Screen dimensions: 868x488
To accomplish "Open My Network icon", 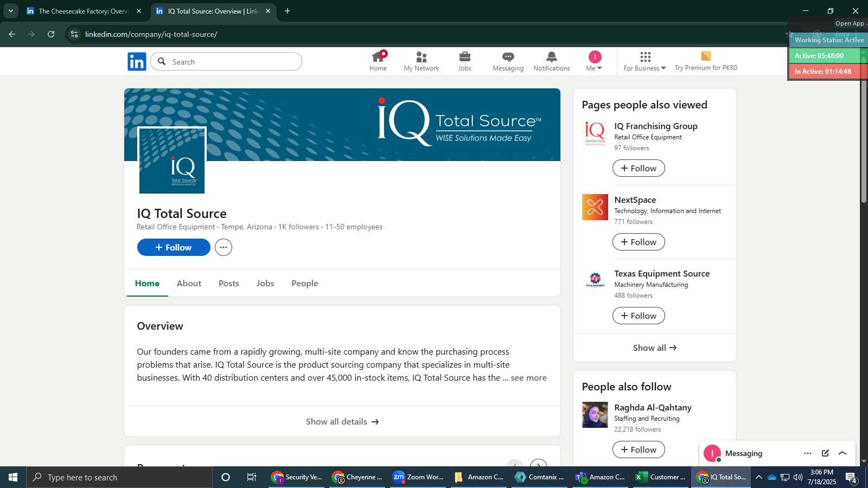I will pos(422,61).
